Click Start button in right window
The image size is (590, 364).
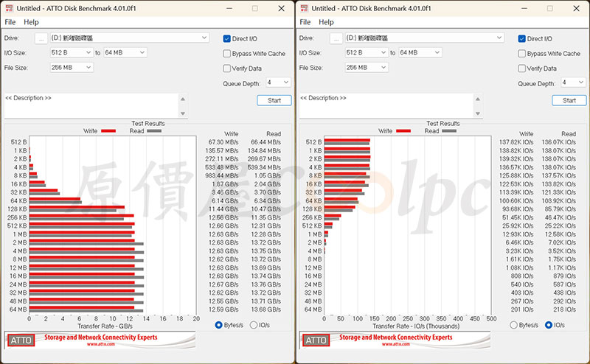coord(569,100)
